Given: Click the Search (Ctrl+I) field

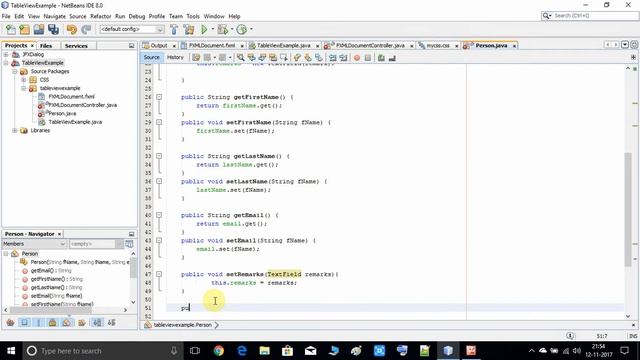Looking at the screenshot, I should tap(590, 16).
